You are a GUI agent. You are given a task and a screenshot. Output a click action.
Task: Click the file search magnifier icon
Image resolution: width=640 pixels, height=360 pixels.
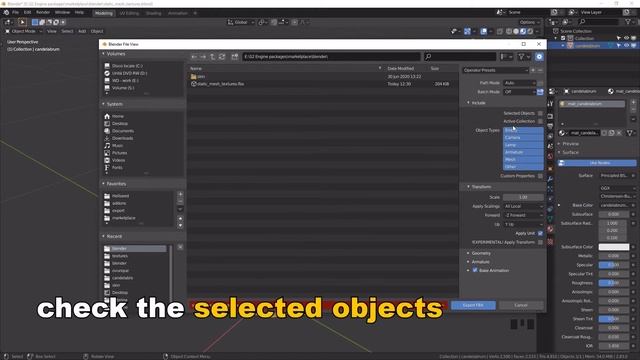coord(428,57)
